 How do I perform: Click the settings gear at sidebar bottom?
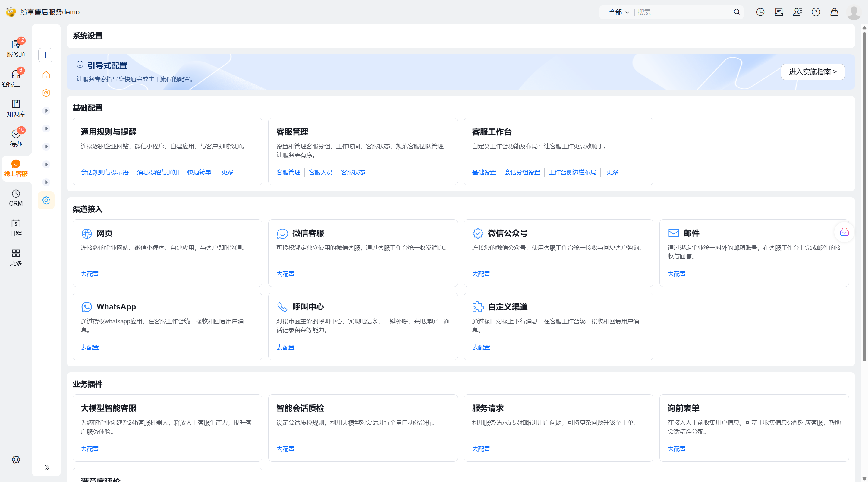[x=16, y=459]
